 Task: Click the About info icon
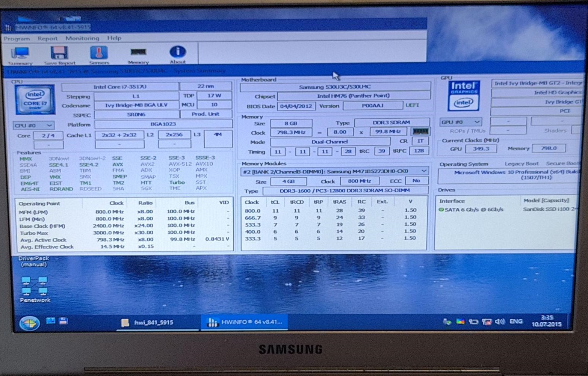[x=178, y=54]
